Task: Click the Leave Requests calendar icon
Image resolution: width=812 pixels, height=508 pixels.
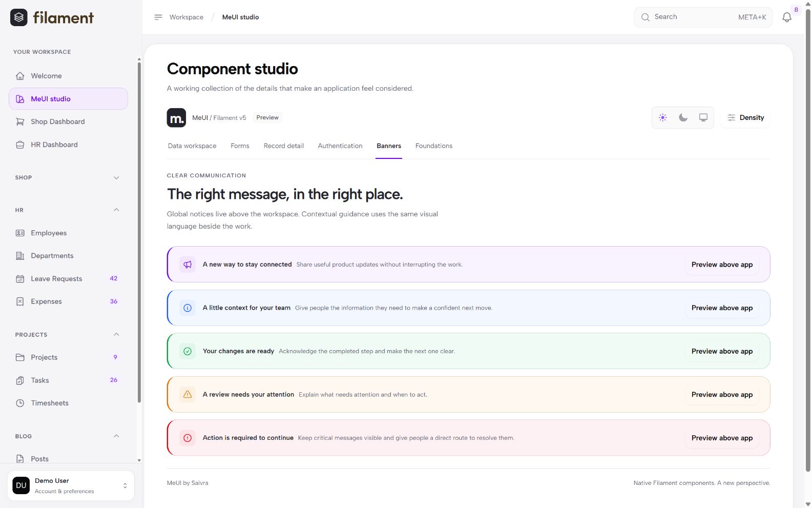Action: click(20, 279)
